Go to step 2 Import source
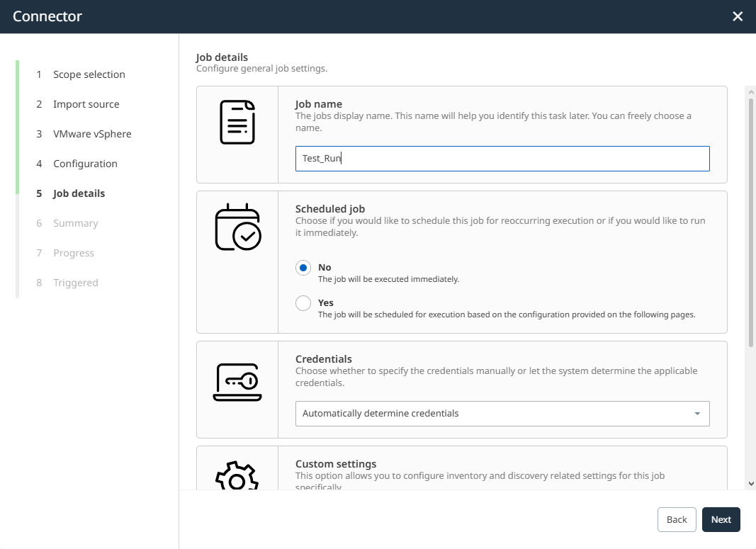The width and height of the screenshot is (756, 549). click(78, 104)
